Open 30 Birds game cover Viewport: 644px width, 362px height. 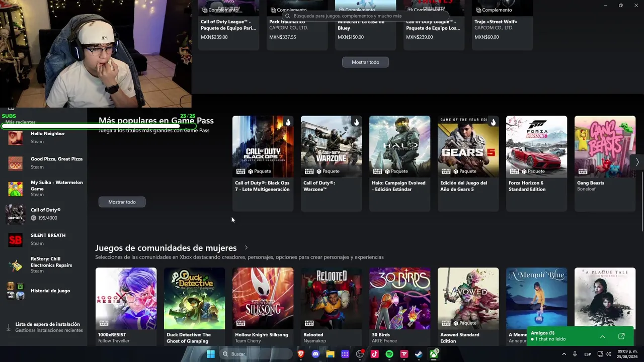click(399, 298)
